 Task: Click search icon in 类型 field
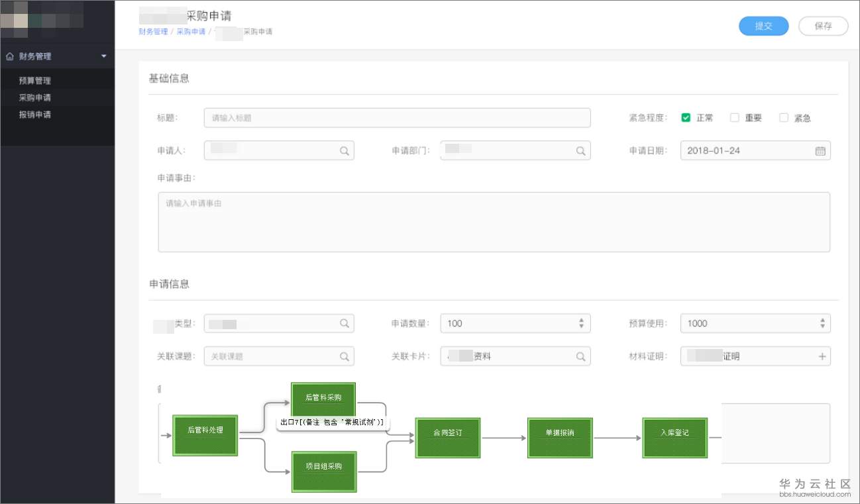click(x=345, y=323)
